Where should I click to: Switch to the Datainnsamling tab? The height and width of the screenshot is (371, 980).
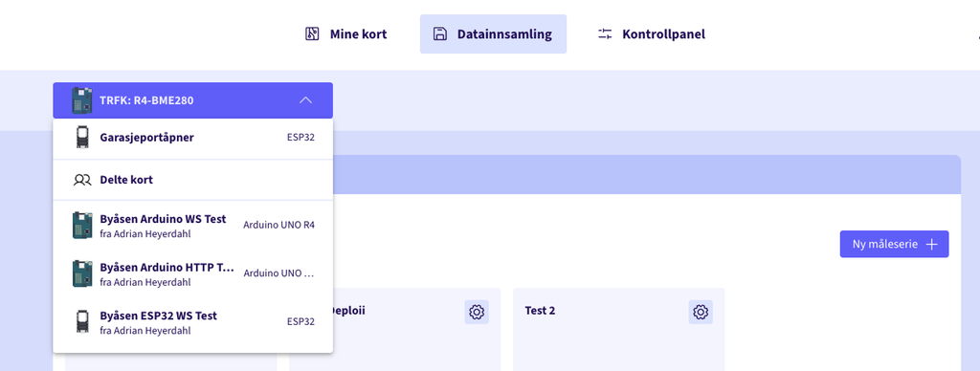493,33
